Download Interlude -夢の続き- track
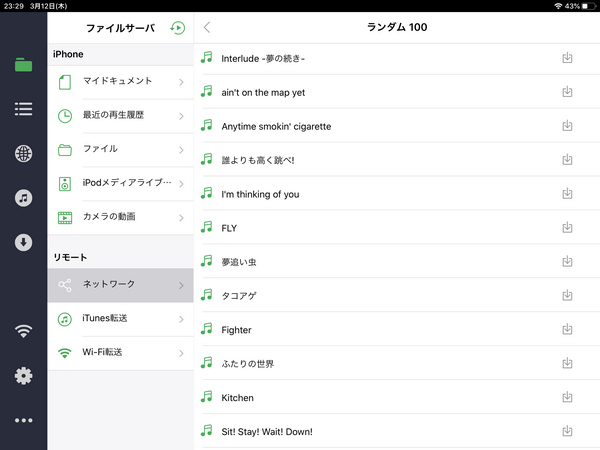The width and height of the screenshot is (600, 450). coord(567,58)
